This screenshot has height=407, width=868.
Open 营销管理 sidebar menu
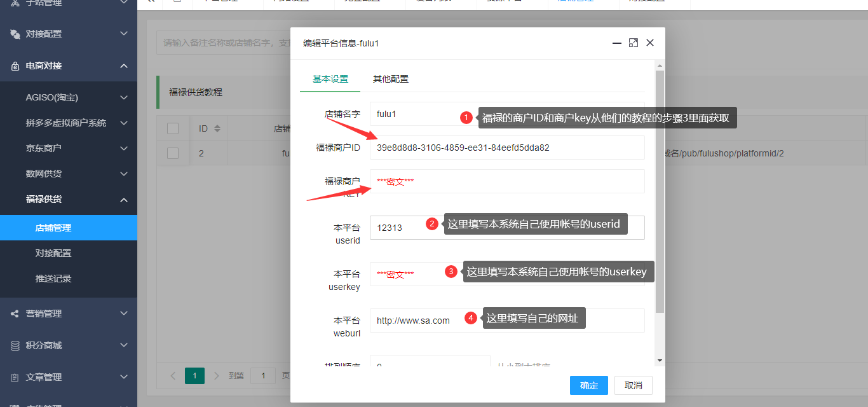pos(69,314)
